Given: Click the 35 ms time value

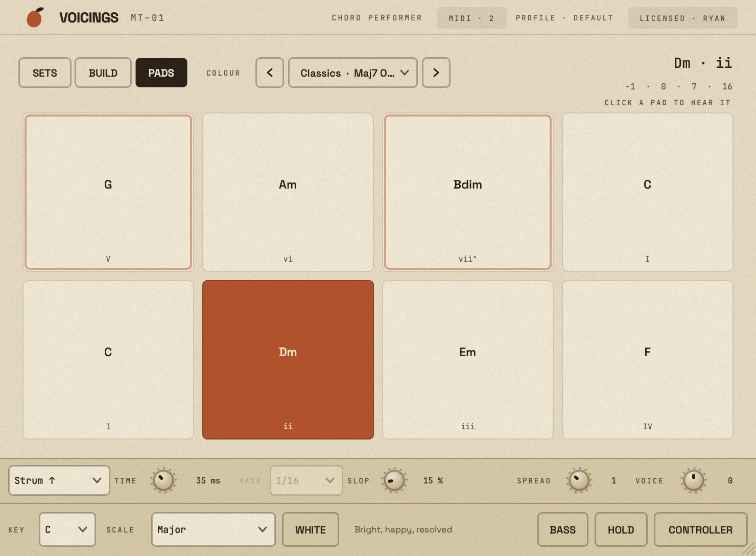Looking at the screenshot, I should click(x=208, y=480).
